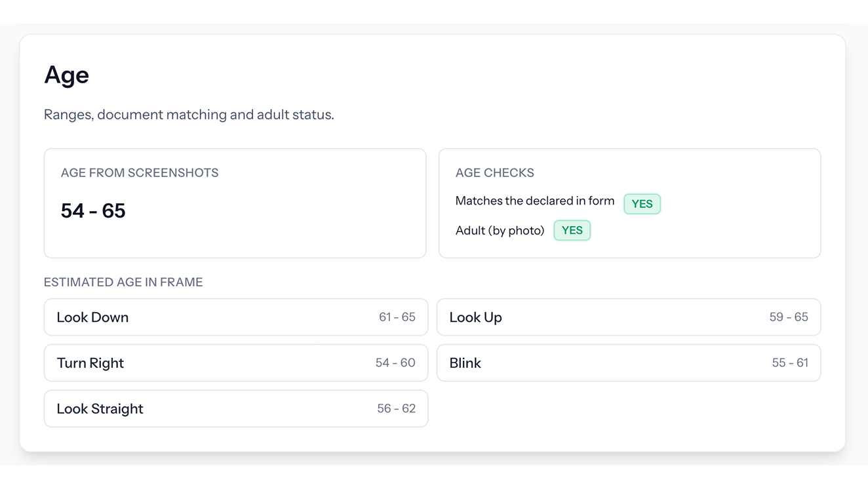This screenshot has height=489, width=868.
Task: Click the 'Adult (by photo)' text
Action: point(500,231)
